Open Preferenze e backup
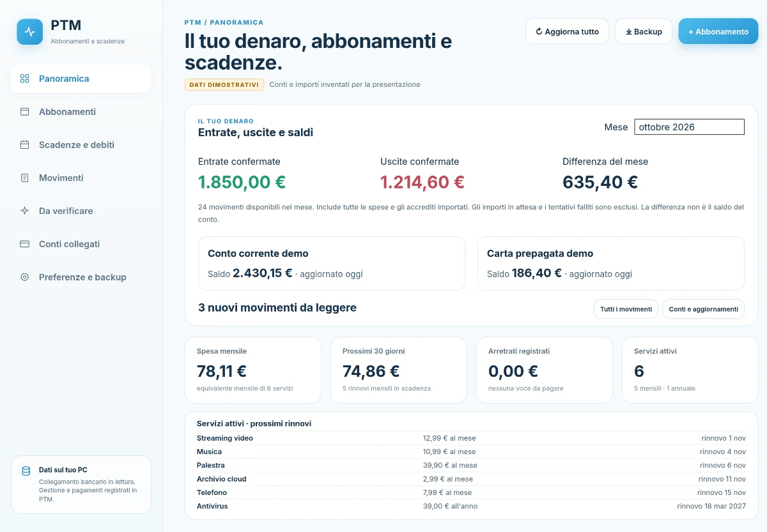Viewport: 767px width, 532px height. [81, 277]
